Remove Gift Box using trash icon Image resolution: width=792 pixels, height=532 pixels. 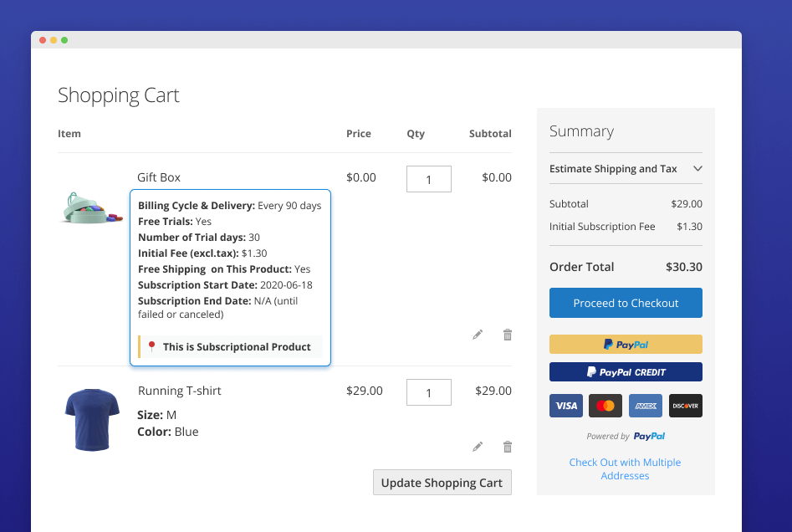coord(507,335)
